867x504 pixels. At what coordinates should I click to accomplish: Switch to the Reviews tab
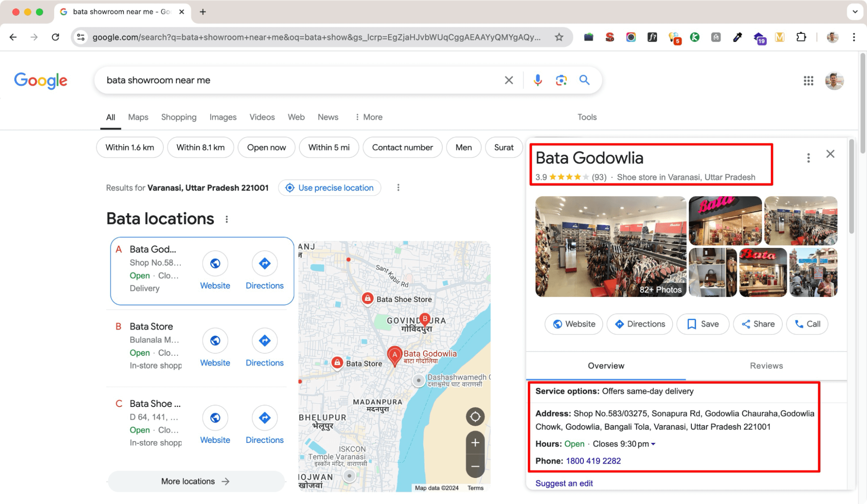766,365
